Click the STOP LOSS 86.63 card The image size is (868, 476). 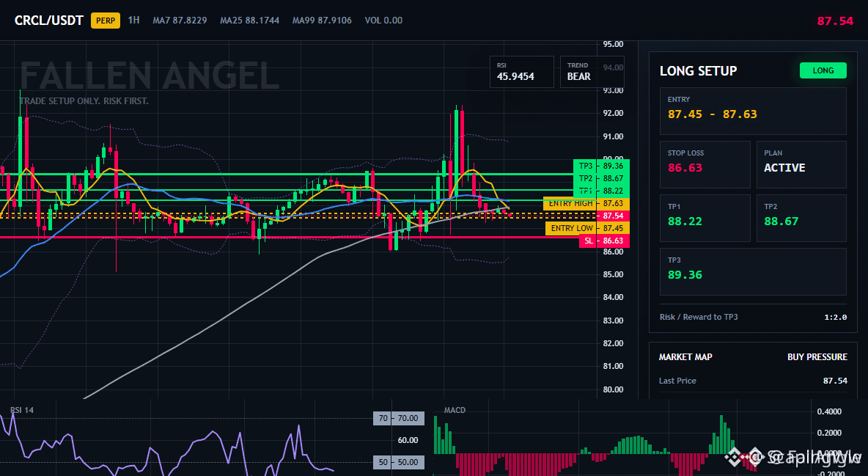(705, 164)
